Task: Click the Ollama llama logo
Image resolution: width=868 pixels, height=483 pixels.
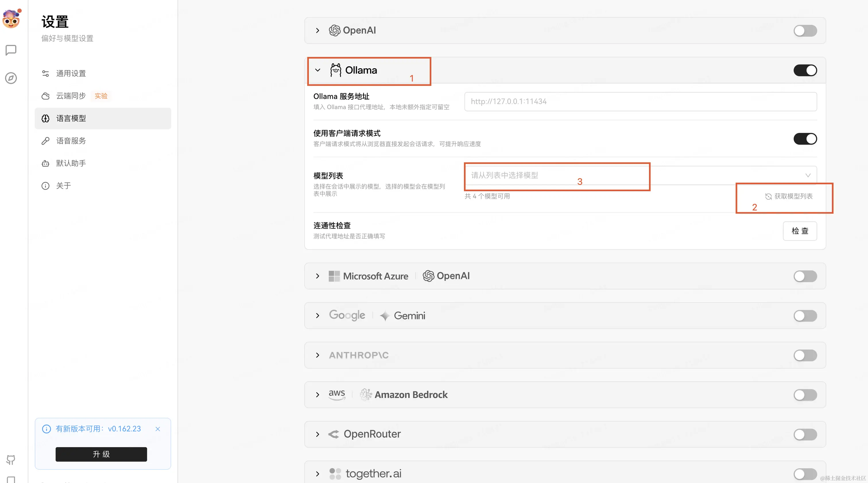Action: point(335,70)
